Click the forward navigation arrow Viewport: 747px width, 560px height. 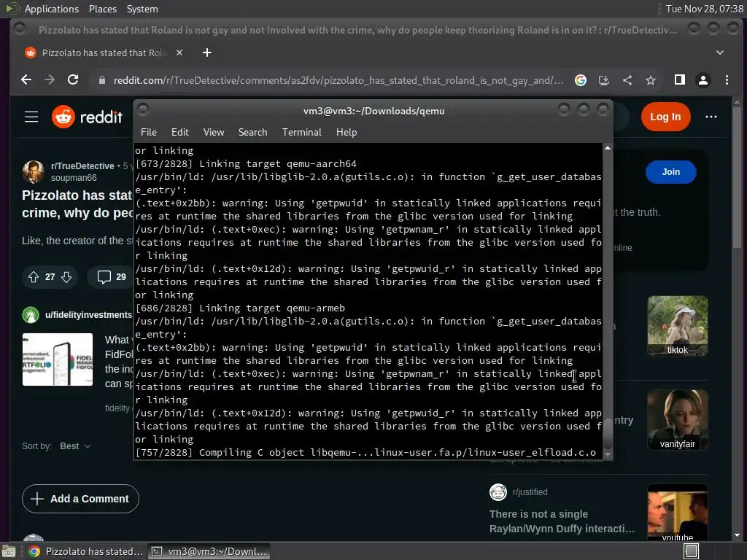(x=50, y=80)
